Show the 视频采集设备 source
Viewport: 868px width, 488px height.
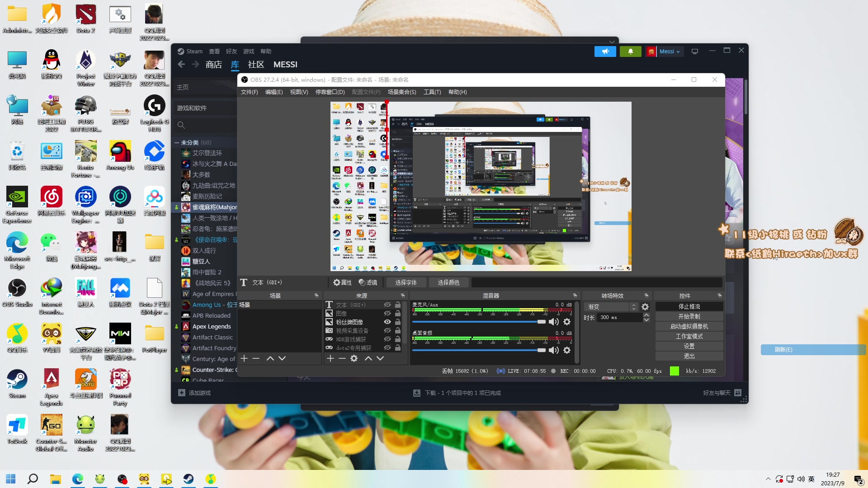click(x=387, y=331)
